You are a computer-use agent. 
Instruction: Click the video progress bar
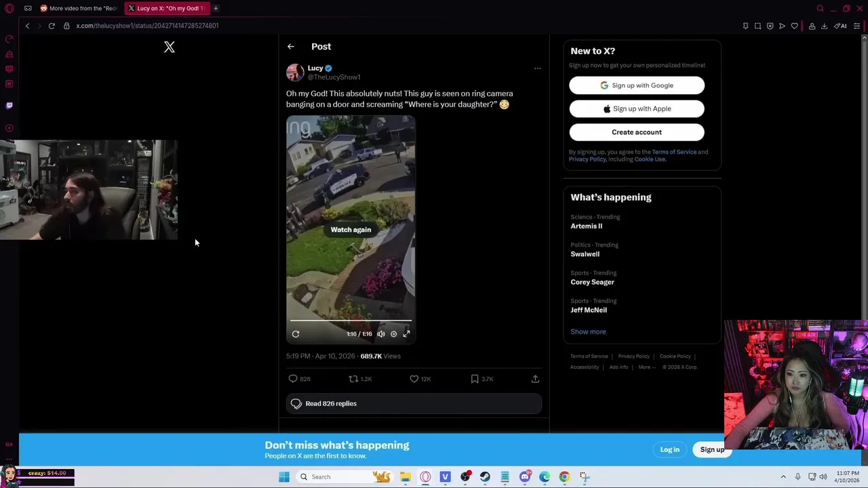pyautogui.click(x=351, y=321)
